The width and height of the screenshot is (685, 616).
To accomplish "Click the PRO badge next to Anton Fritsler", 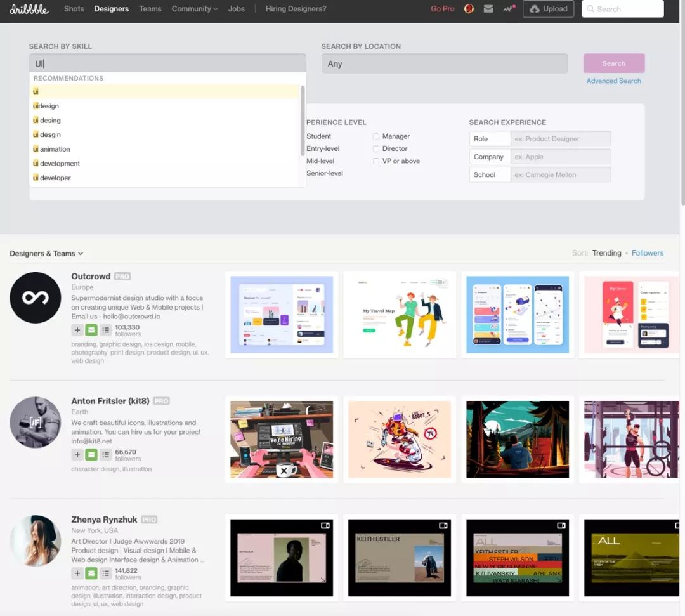I will 161,401.
